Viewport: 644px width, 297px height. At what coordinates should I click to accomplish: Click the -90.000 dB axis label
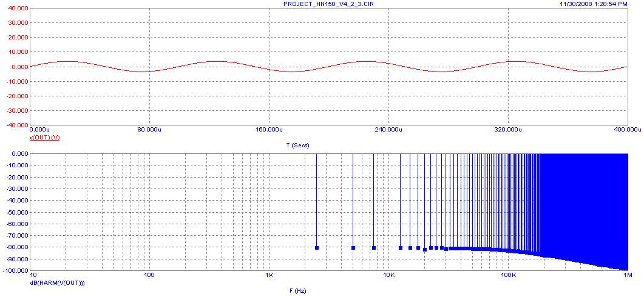17,259
